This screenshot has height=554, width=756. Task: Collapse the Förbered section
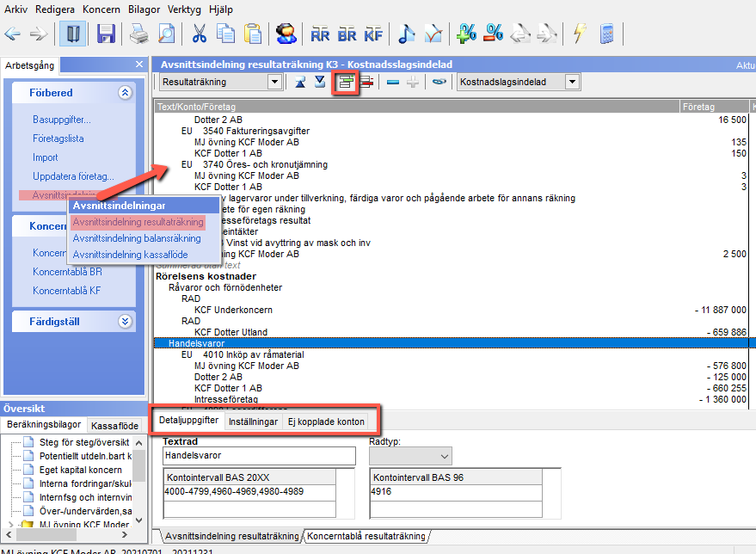point(125,93)
